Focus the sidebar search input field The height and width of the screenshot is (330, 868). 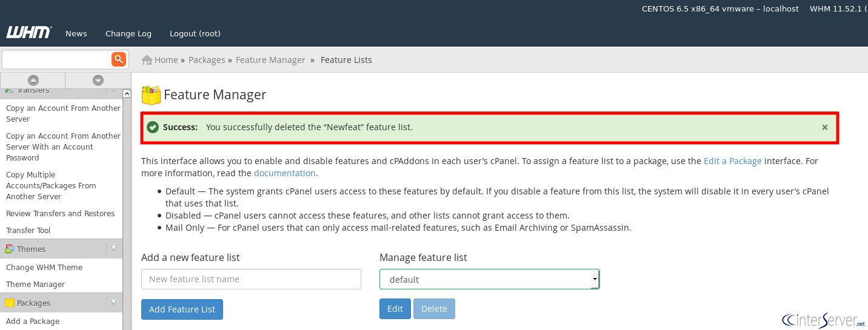point(56,59)
